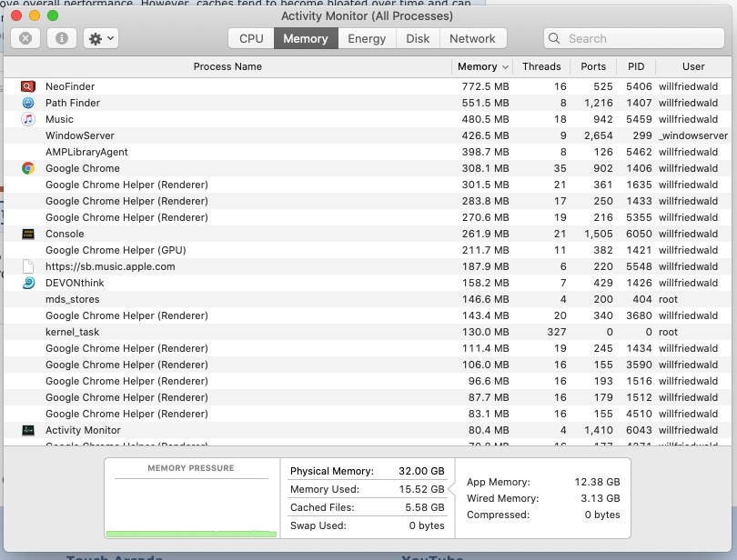Click the 480.5 MB memory value for Music

click(x=485, y=119)
